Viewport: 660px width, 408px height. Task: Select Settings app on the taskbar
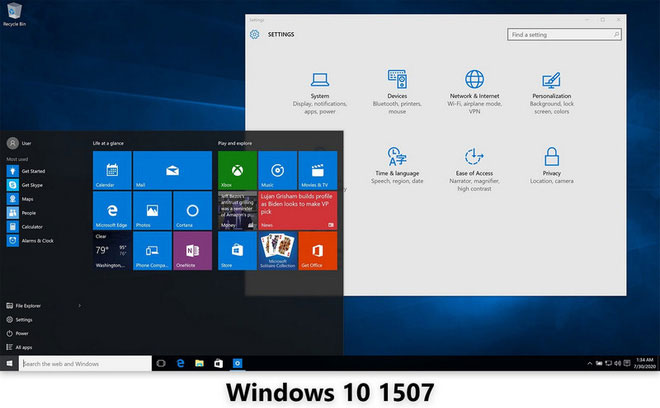pyautogui.click(x=237, y=363)
